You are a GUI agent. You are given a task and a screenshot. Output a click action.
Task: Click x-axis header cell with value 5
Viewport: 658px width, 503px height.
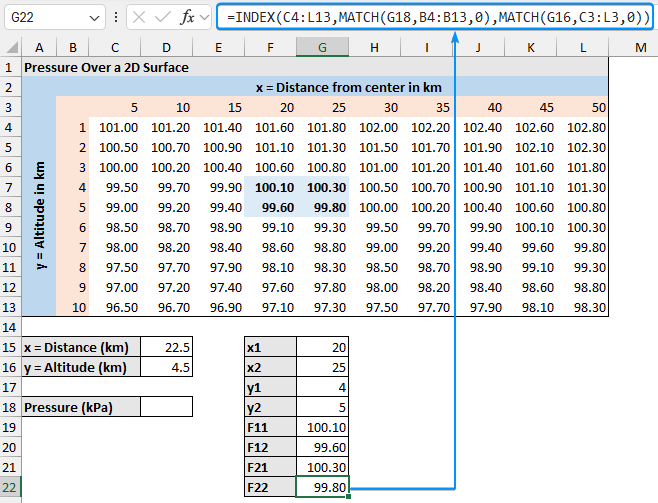click(115, 107)
